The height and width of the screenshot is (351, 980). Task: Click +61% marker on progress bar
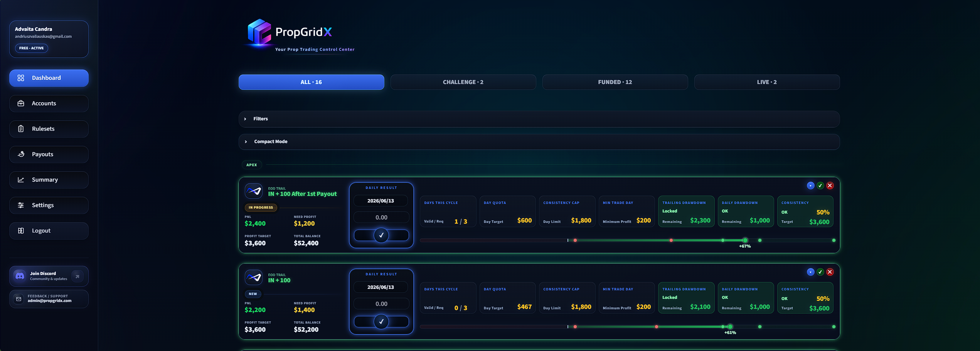[x=730, y=327]
